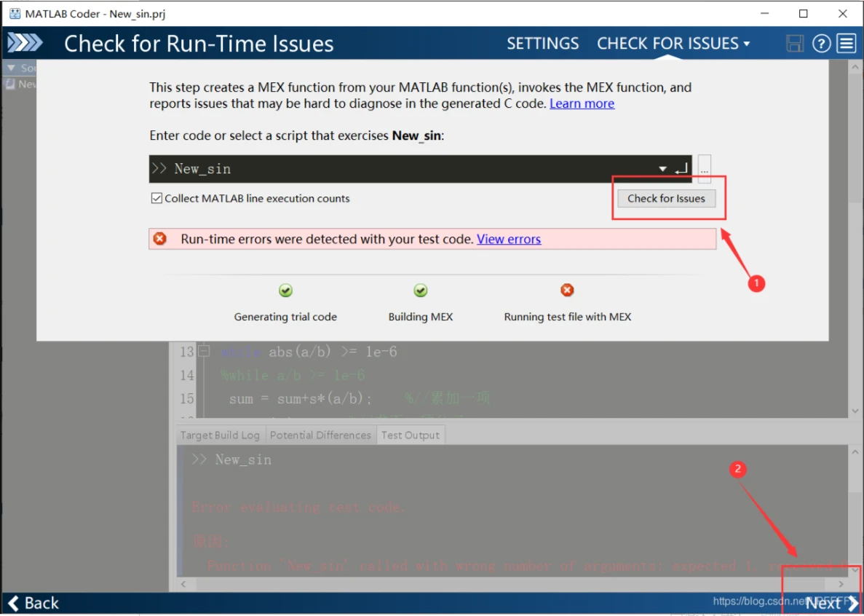Open the Learn more link
This screenshot has width=864, height=616.
coord(582,103)
